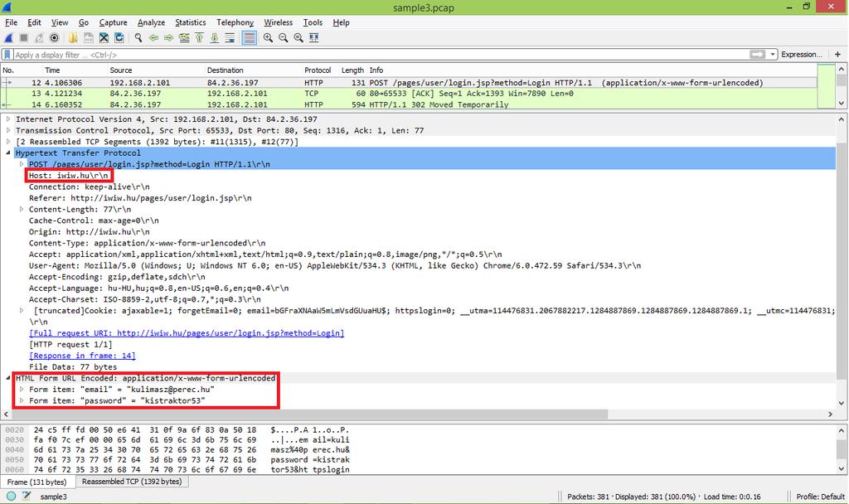Apply the display filter arrow button
This screenshot has height=504, width=849.
(757, 55)
